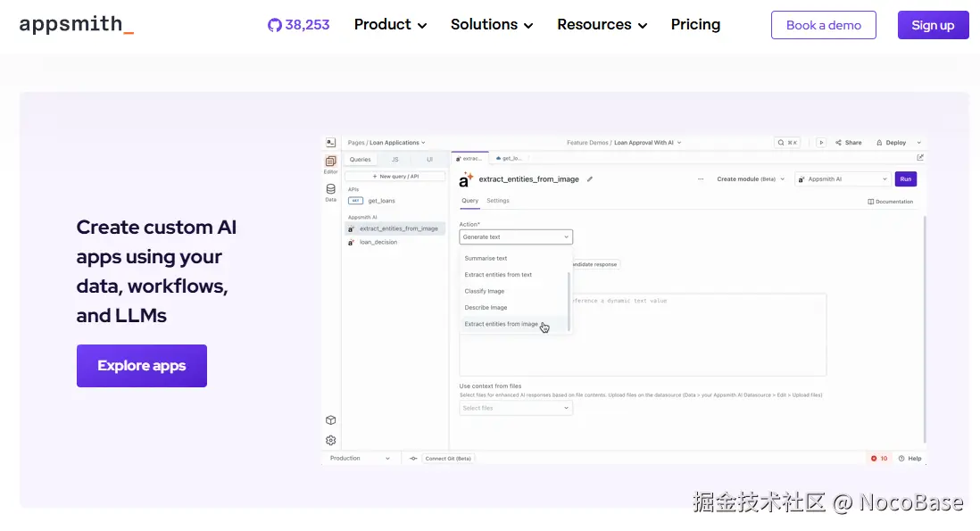Click the Sign up button
Screen dimensions: 980x531
[933, 25]
